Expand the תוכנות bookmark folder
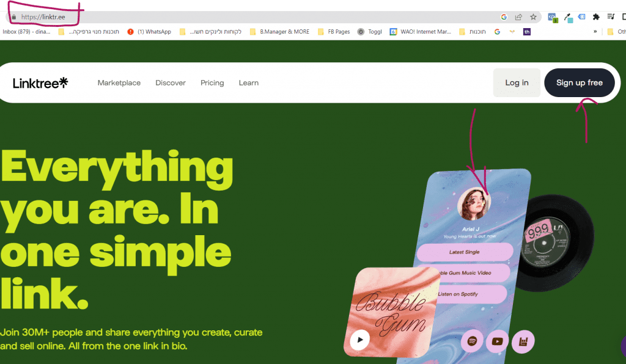 pos(473,32)
